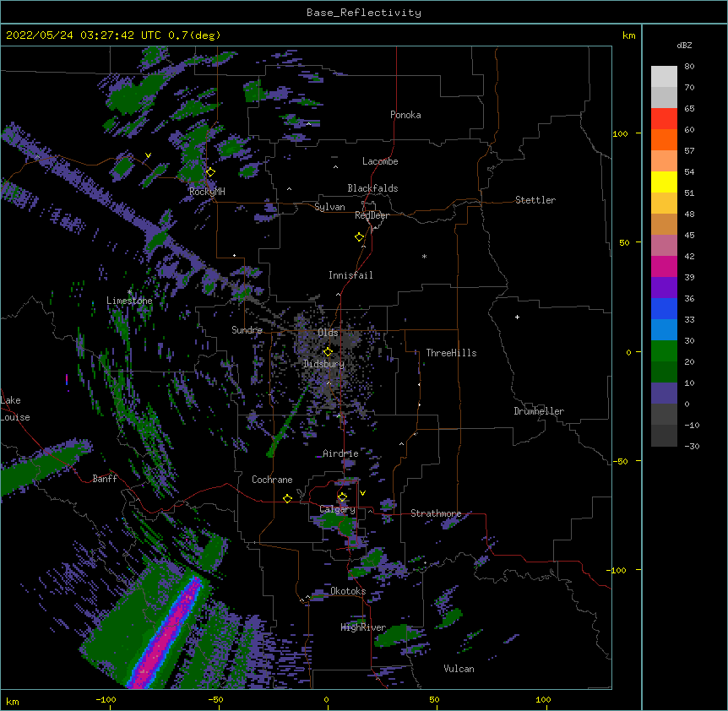Click the yellow V marker northwest of RockyMH
Screen dimensions: 728x711
[x=148, y=155]
